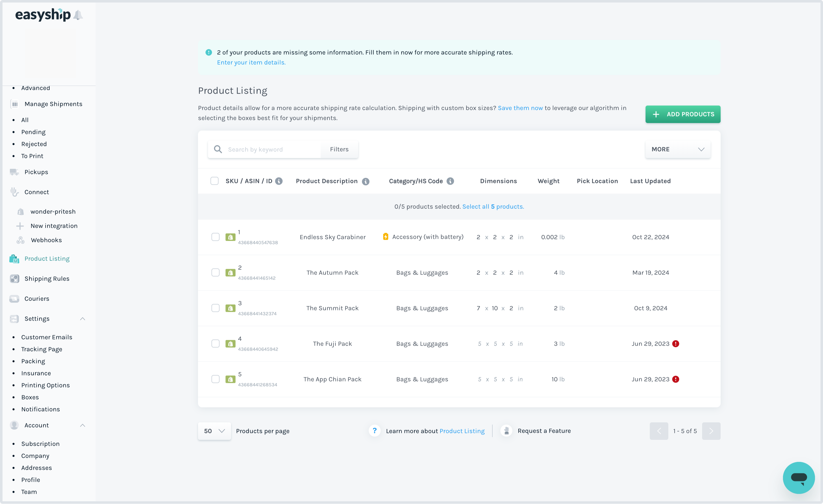The image size is (823, 504).
Task: Click the Last Updated column header
Action: pyautogui.click(x=650, y=181)
